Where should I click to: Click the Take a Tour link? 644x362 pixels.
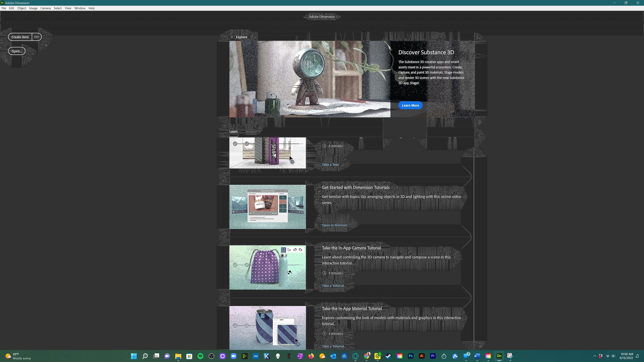point(330,165)
